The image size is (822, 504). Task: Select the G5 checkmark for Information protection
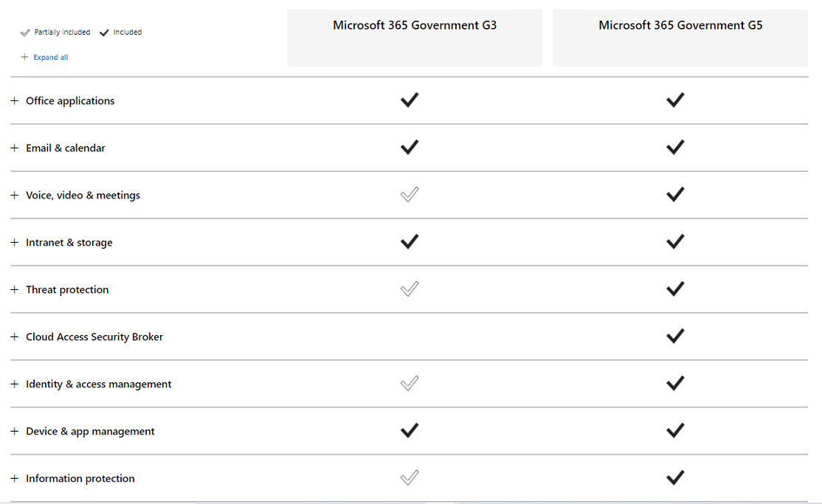tap(675, 477)
